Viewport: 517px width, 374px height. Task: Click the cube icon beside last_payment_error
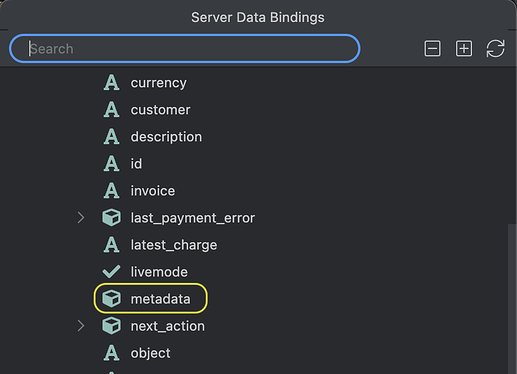pos(111,218)
